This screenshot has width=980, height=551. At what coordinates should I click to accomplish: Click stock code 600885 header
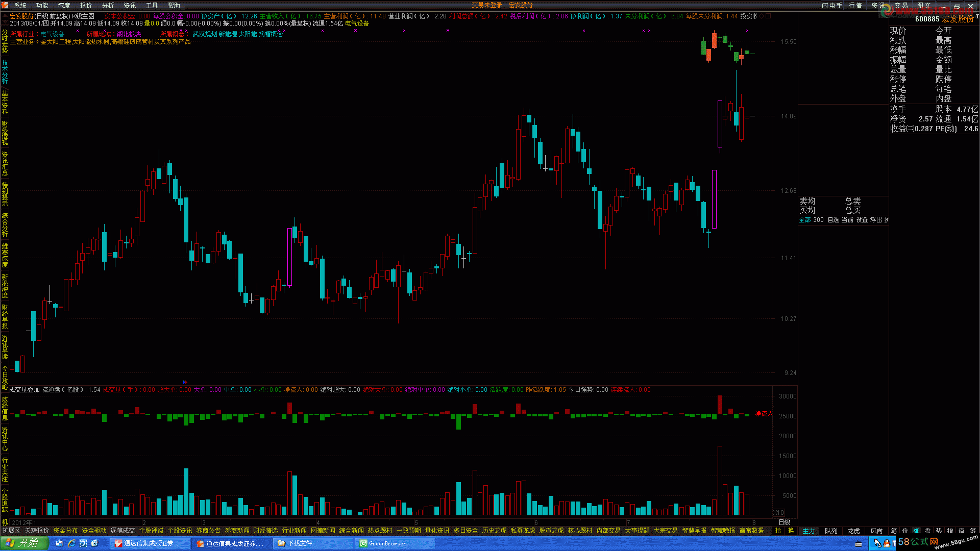click(927, 19)
